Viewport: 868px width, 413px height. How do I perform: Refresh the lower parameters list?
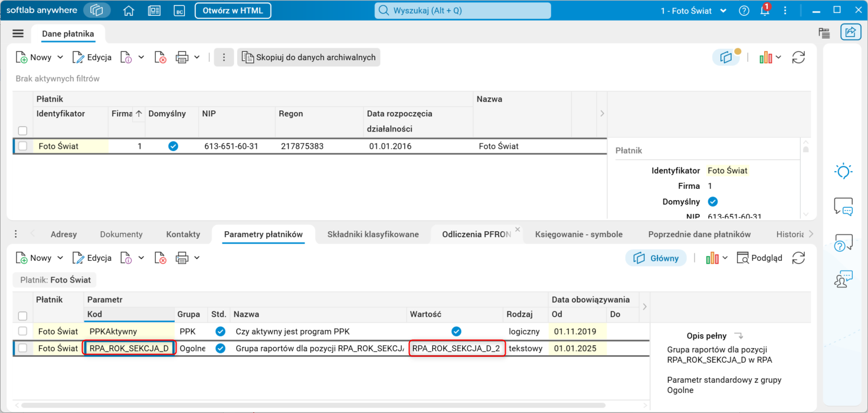[798, 258]
